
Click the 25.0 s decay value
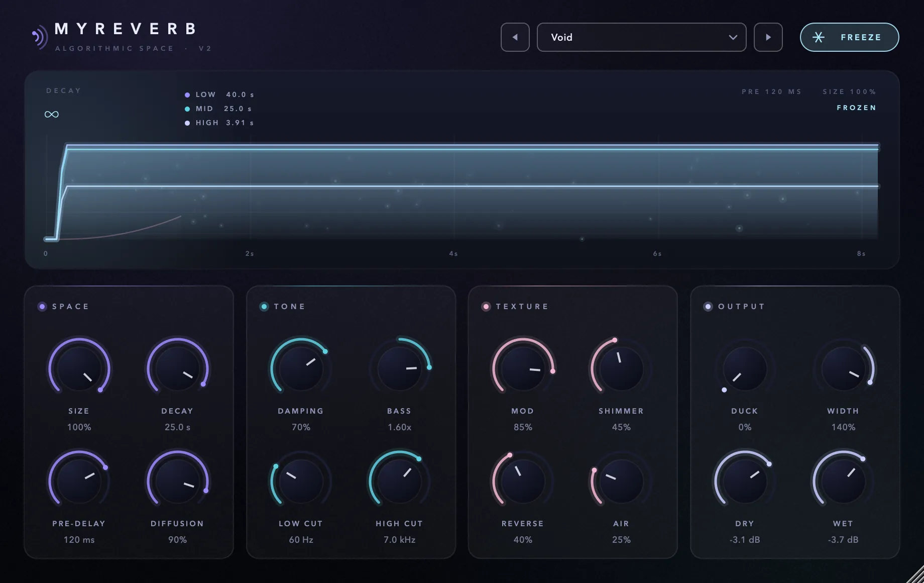click(x=177, y=427)
